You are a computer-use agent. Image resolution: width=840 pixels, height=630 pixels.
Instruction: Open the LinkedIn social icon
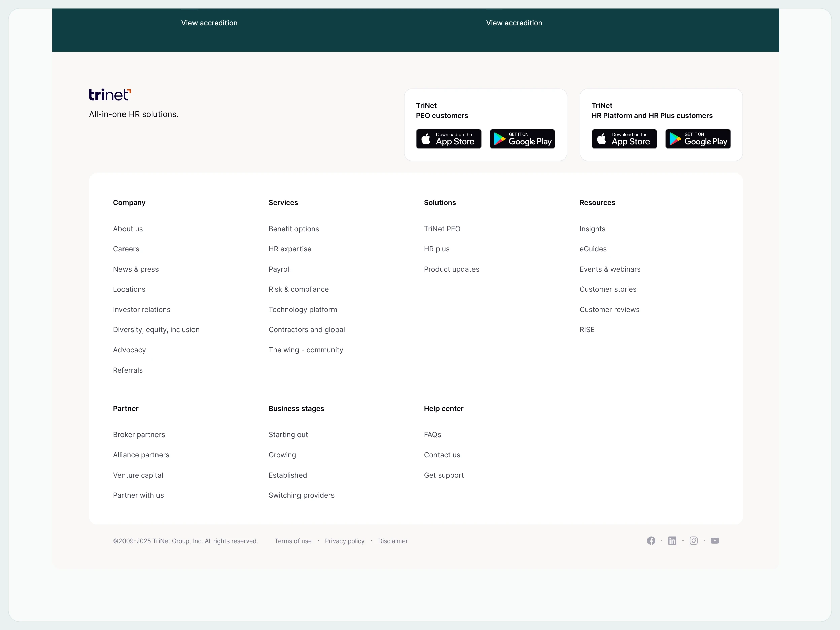pos(672,540)
